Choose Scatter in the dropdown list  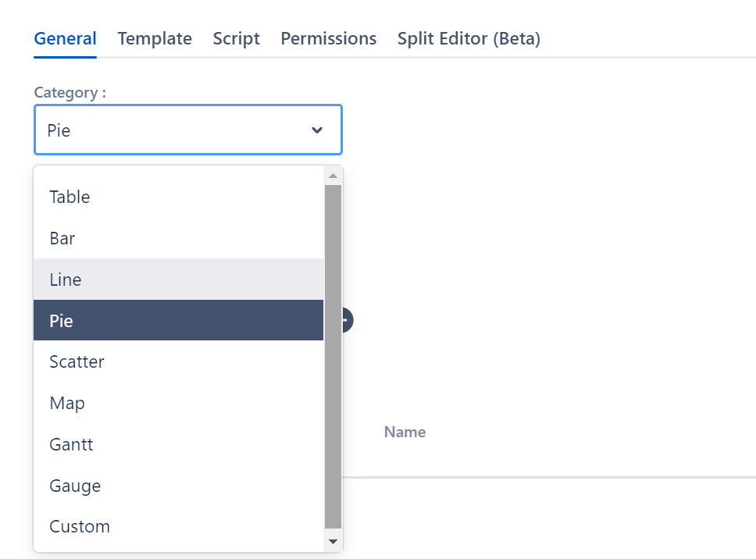pos(178,361)
